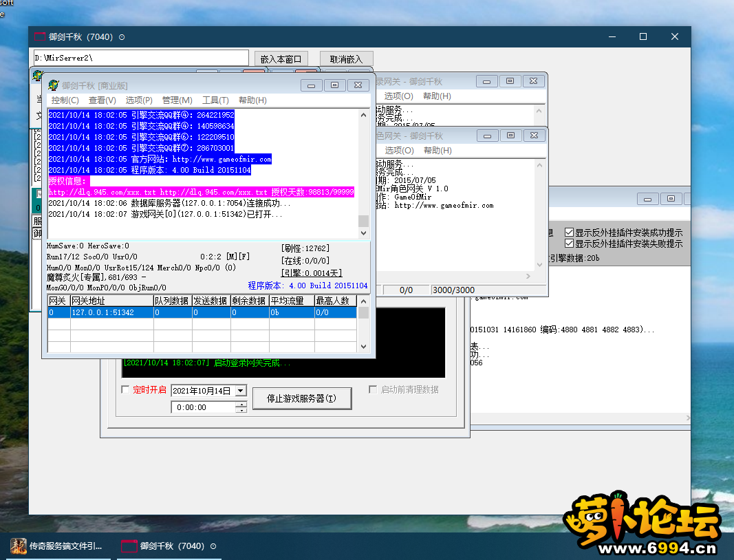Image resolution: width=734 pixels, height=560 pixels.
Task: Open 帮助(H) menu in 御剑千秋 [商业版]
Action: pos(252,100)
